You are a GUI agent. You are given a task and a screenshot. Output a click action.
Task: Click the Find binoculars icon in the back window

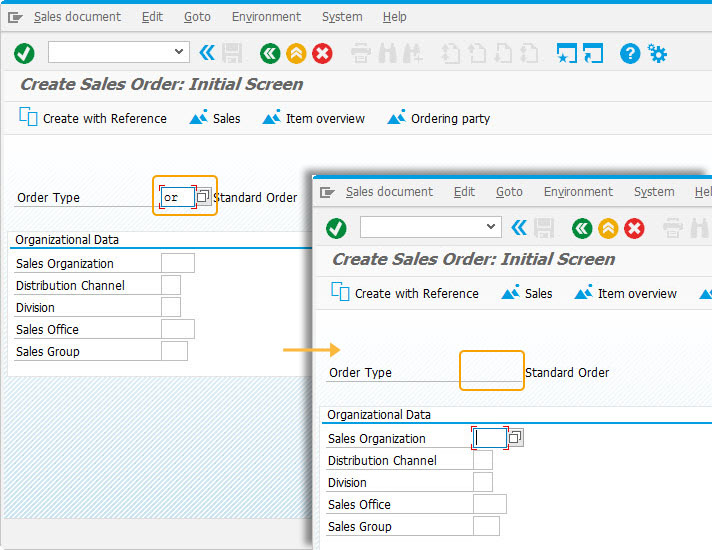(x=387, y=53)
